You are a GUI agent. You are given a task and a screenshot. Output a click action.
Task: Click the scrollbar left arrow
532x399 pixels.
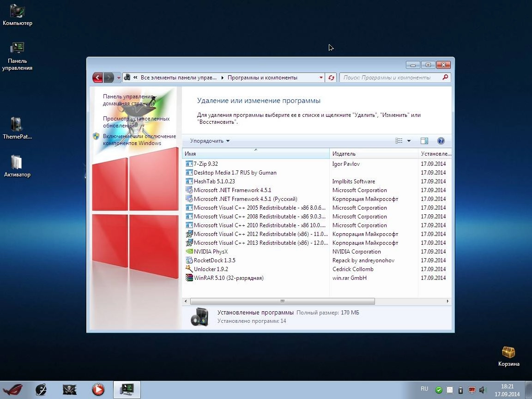pos(186,301)
